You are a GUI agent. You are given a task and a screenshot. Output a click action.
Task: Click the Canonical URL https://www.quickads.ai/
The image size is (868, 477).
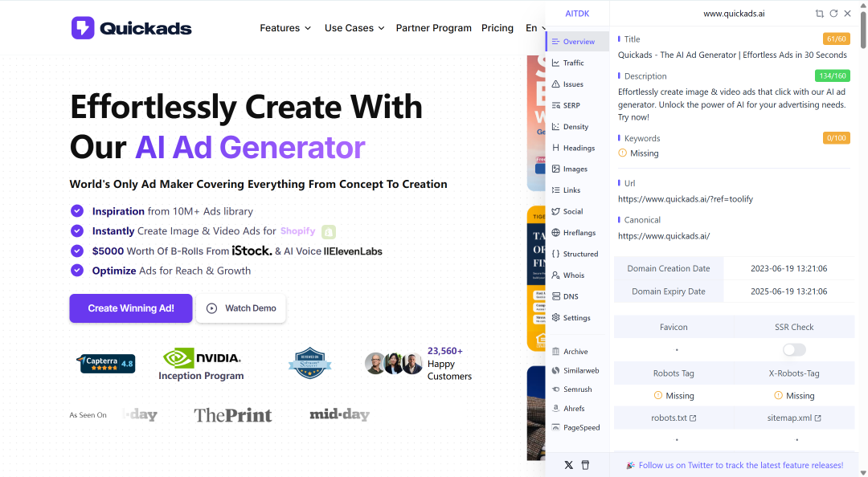(664, 236)
